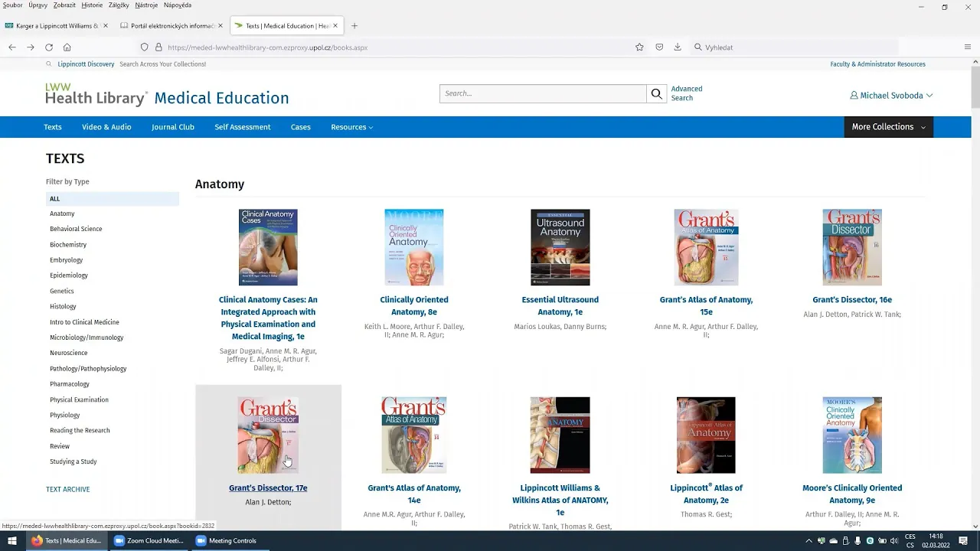The image size is (980, 551).
Task: Switch to Portál elektronických informací tab
Action: point(172,25)
